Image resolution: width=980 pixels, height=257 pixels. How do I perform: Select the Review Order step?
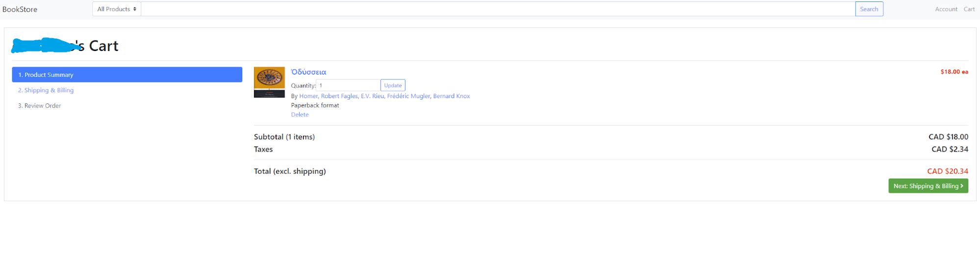[40, 106]
